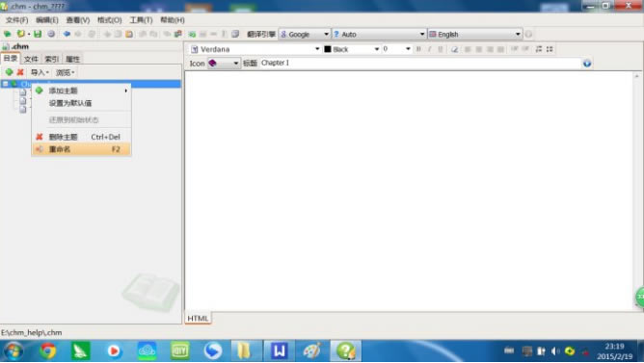The width and height of the screenshot is (644, 363).
Task: Click the editor scrollbar up arrow
Action: click(636, 76)
